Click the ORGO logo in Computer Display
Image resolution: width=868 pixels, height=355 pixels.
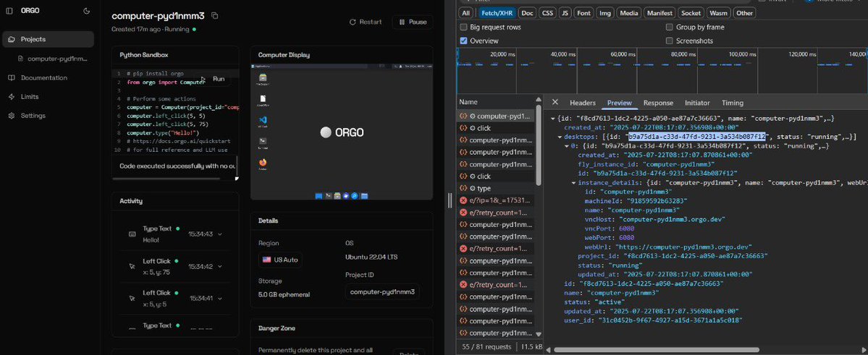342,132
